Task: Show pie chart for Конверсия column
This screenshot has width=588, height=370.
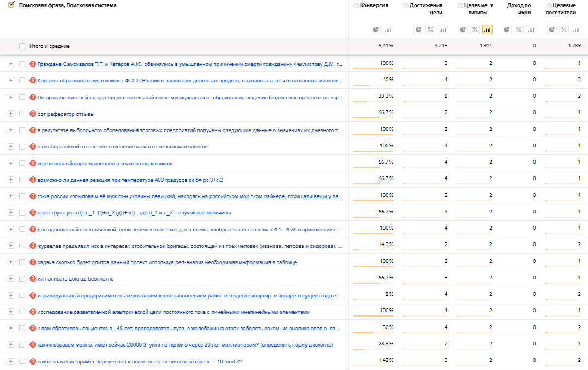Action: tap(376, 29)
